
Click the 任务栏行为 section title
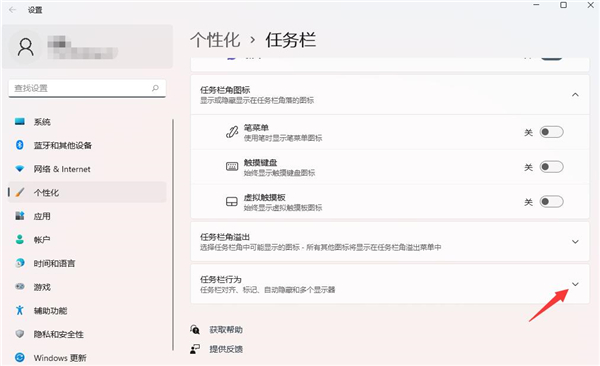pos(221,279)
